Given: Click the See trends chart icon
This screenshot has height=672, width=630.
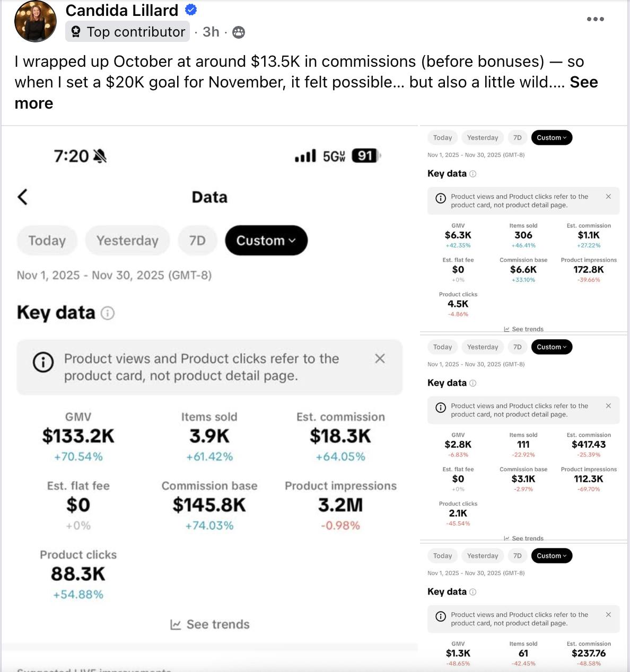Looking at the screenshot, I should coord(176,624).
